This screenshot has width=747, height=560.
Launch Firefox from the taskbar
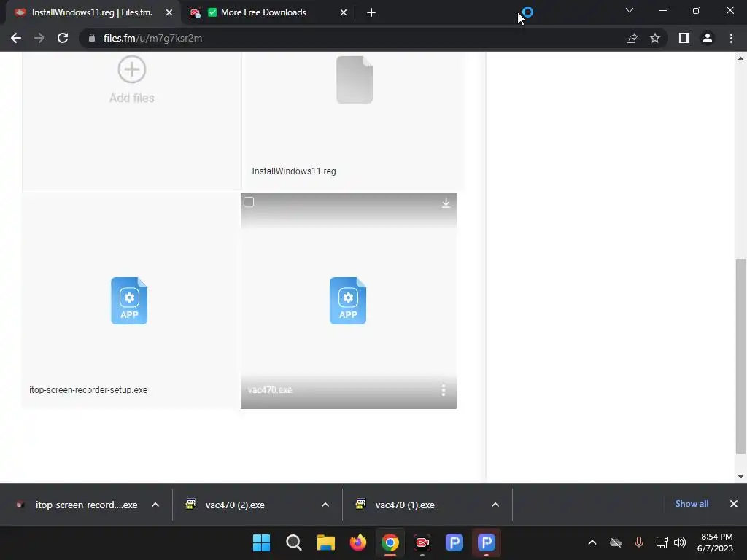pos(357,542)
